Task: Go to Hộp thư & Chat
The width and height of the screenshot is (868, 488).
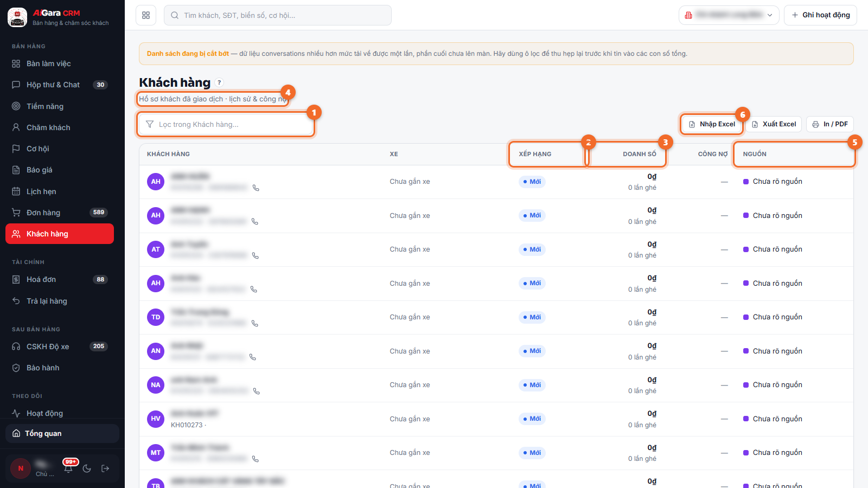Action: coord(60,85)
